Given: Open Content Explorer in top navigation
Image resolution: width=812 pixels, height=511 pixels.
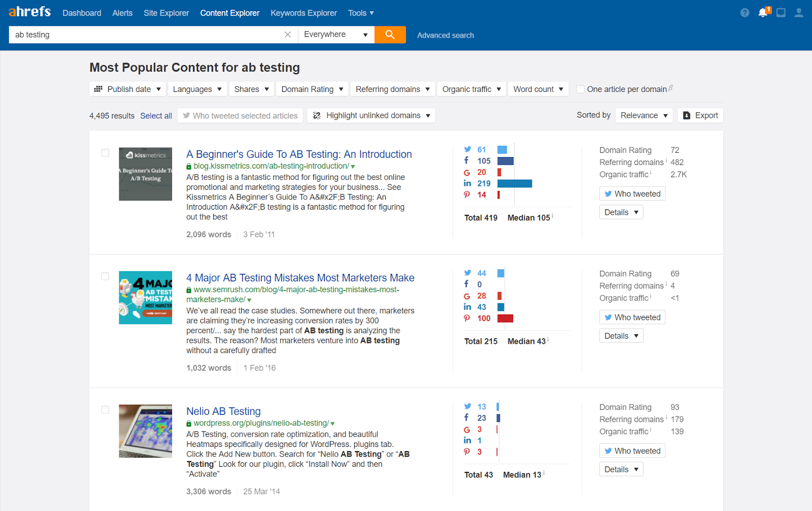Looking at the screenshot, I should [x=230, y=13].
